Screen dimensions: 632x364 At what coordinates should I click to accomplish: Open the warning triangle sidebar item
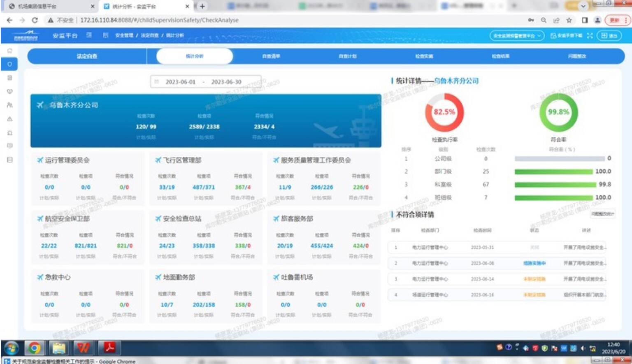coord(9,119)
